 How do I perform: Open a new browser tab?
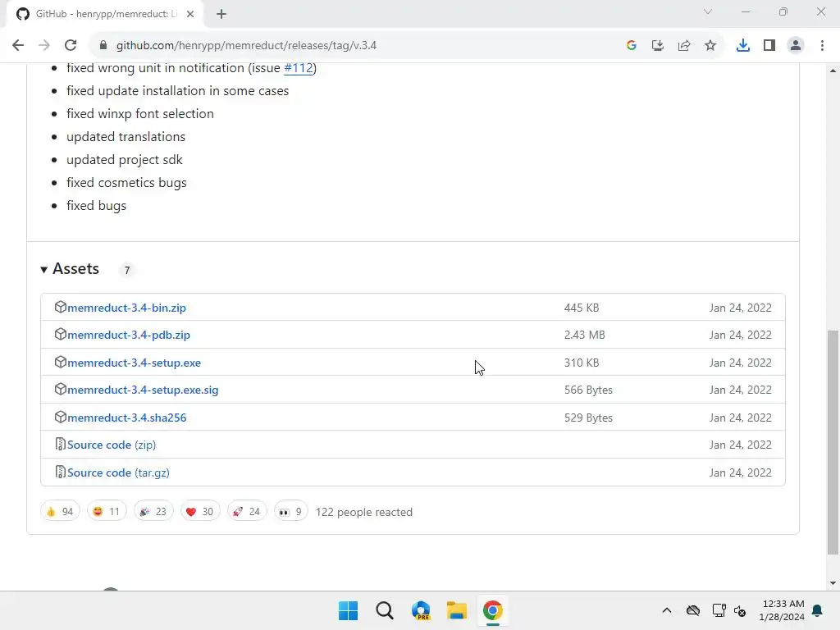coord(221,14)
